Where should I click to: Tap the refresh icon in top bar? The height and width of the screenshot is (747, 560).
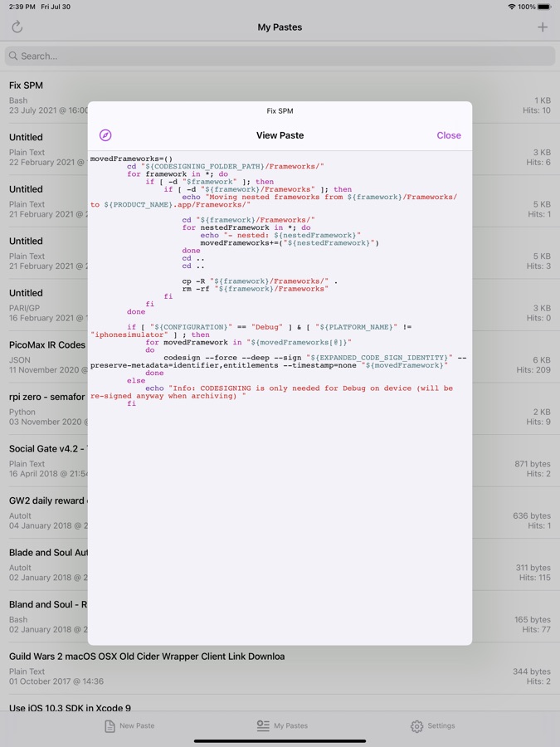click(17, 27)
